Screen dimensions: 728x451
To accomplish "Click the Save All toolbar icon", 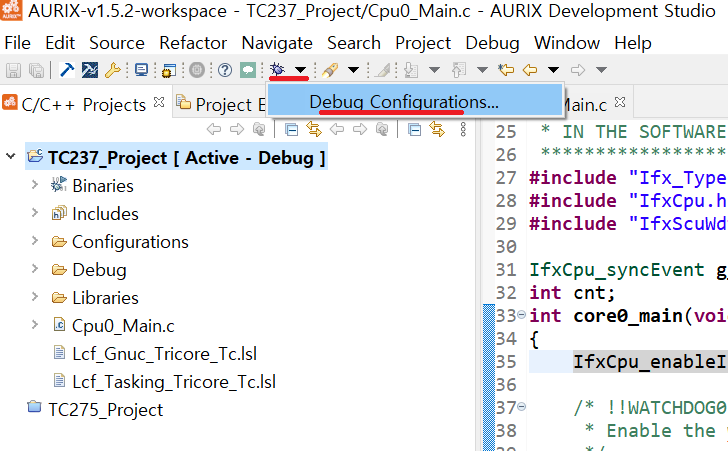I will [x=36, y=70].
